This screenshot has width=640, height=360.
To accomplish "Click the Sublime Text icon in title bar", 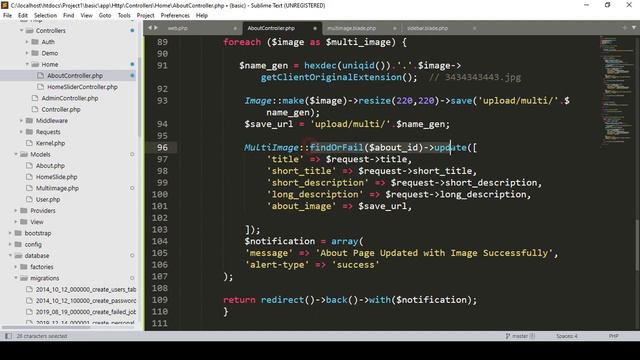I will point(5,5).
